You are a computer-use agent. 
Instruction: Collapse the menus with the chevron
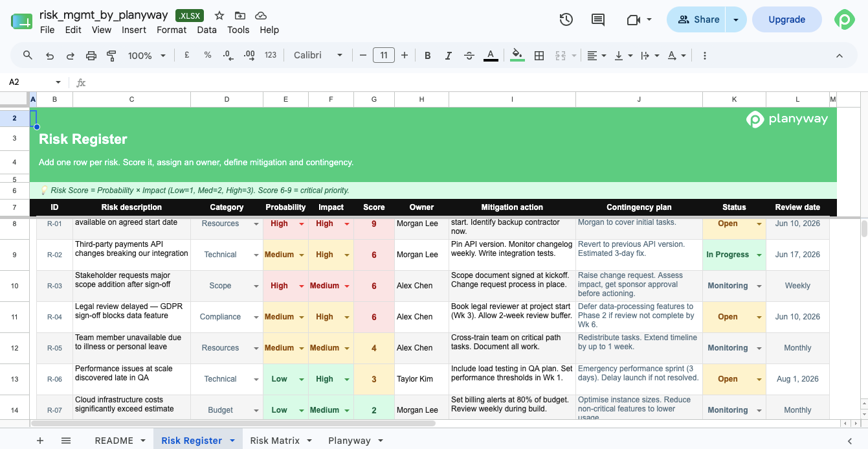coord(840,56)
